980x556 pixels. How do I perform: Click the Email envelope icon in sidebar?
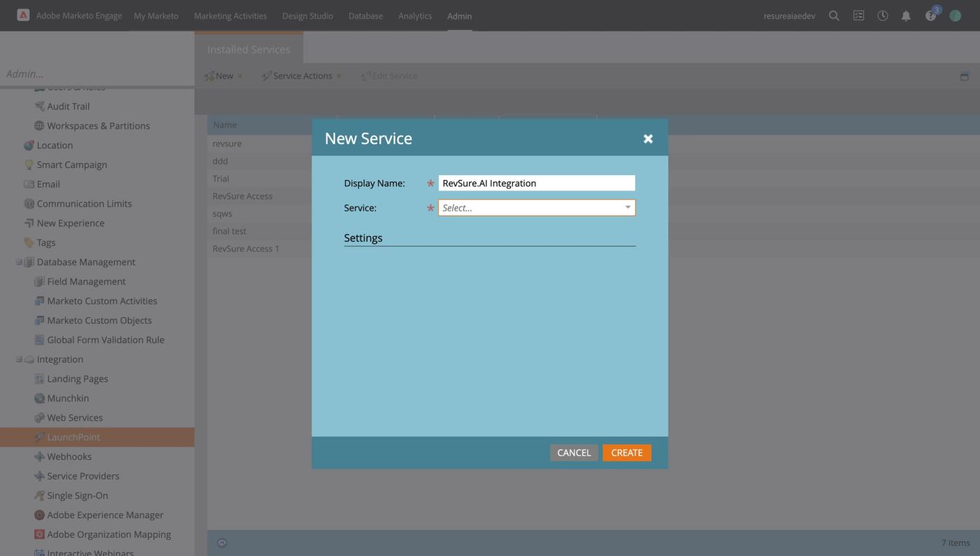[x=29, y=184]
